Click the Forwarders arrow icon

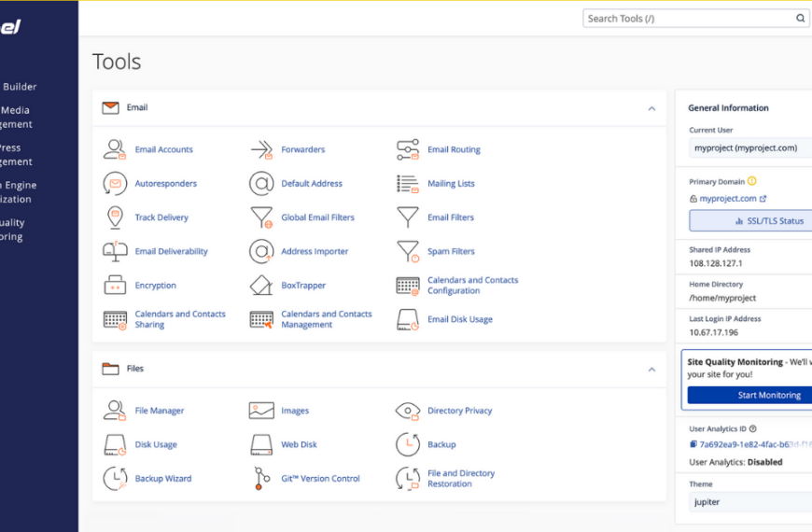[x=261, y=149]
